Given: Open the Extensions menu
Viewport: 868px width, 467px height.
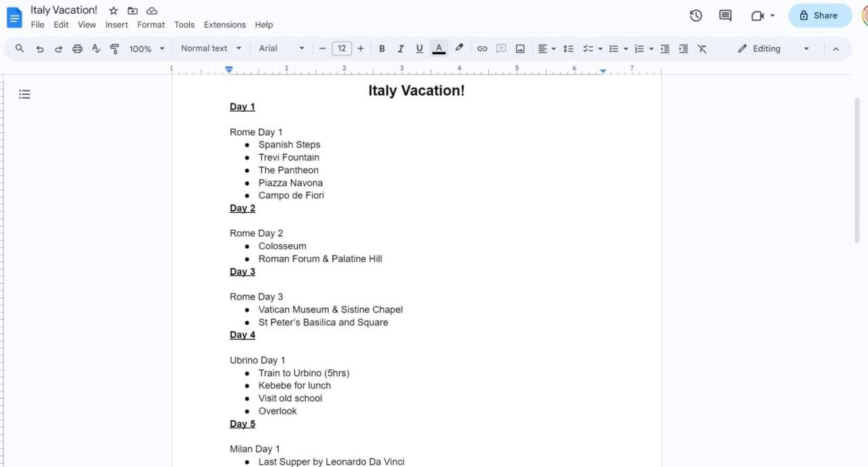Looking at the screenshot, I should pyautogui.click(x=224, y=24).
